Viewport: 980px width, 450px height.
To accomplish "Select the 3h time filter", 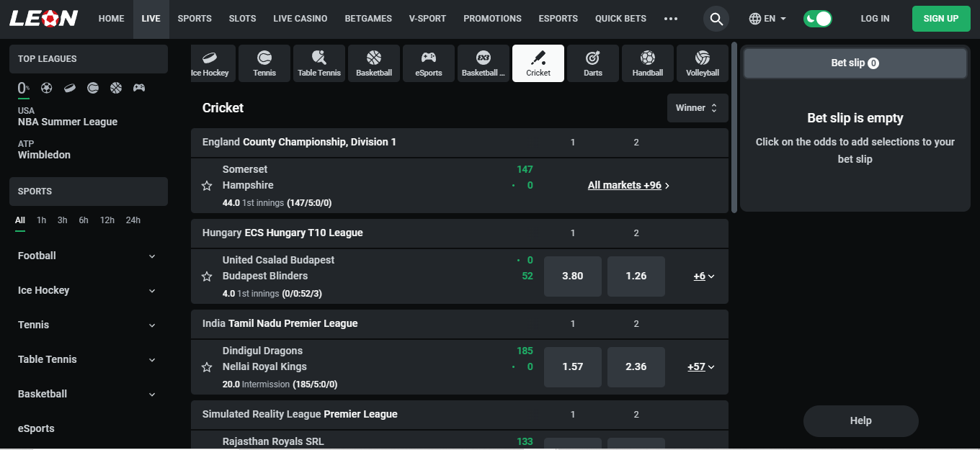I will (63, 220).
